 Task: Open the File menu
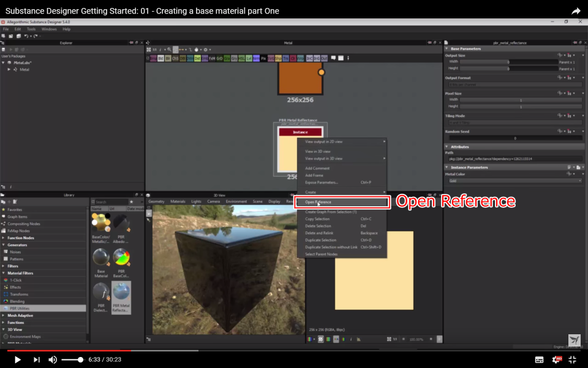click(x=6, y=29)
